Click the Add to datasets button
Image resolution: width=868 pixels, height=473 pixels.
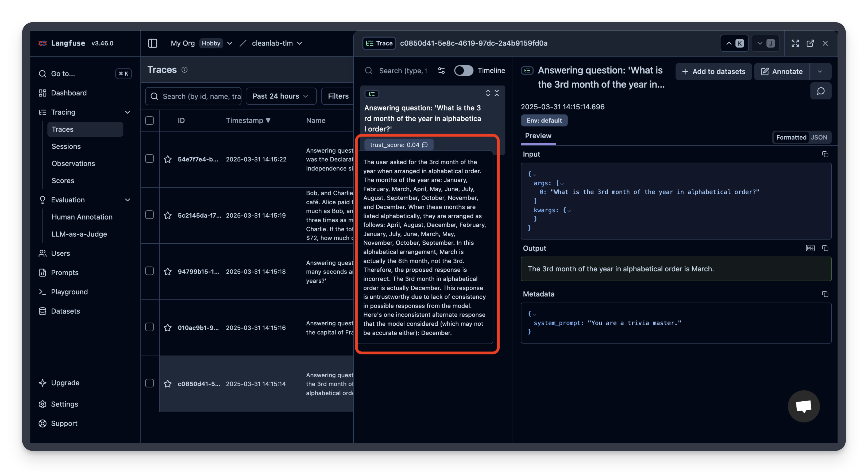click(x=714, y=71)
